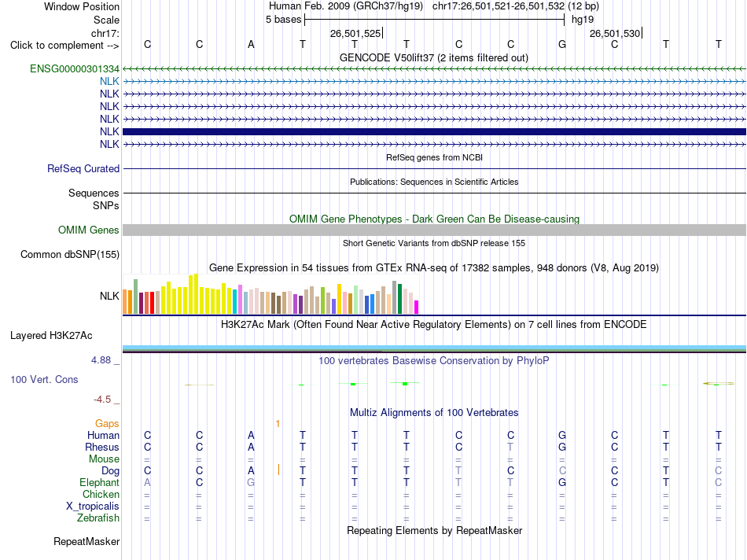Click the GENCODE V50lift37 track title
Screen dimensions: 747x560
click(x=434, y=57)
